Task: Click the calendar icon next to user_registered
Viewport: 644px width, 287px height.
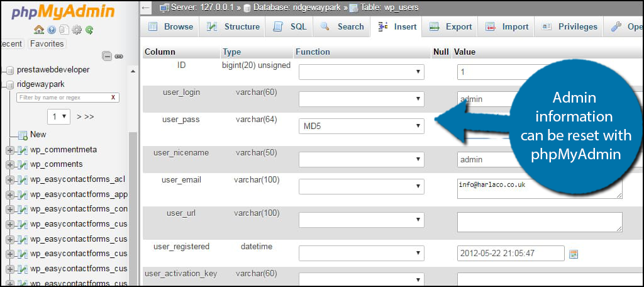Action: (x=574, y=254)
